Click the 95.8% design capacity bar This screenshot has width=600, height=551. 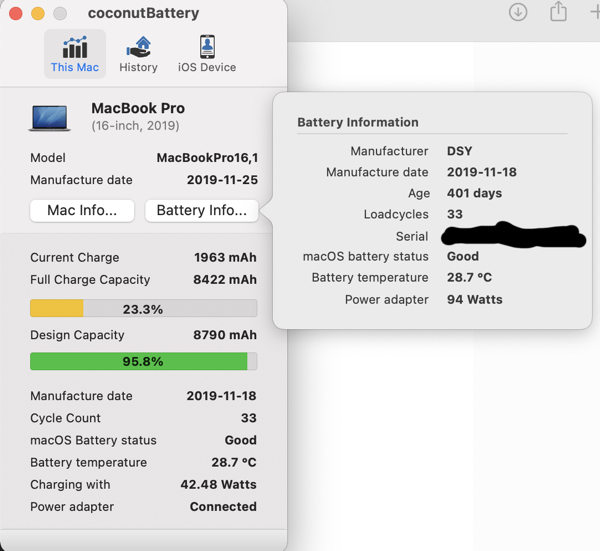[x=143, y=361]
